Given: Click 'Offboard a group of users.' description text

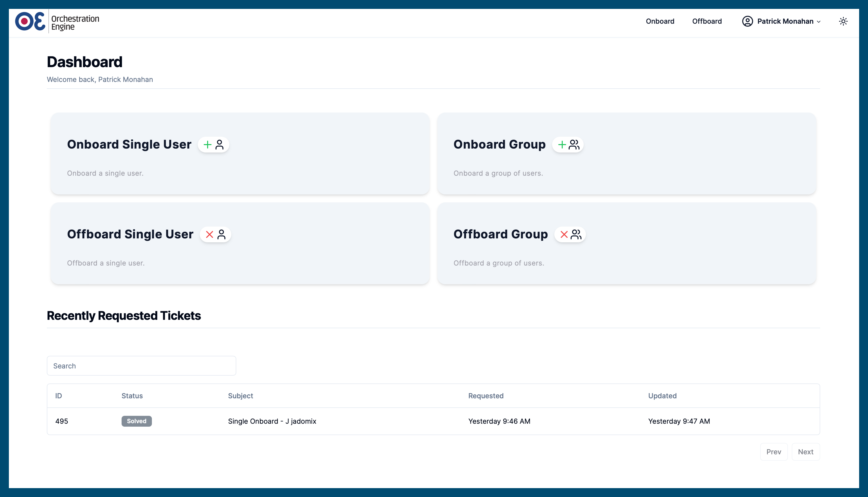Looking at the screenshot, I should click(x=499, y=263).
